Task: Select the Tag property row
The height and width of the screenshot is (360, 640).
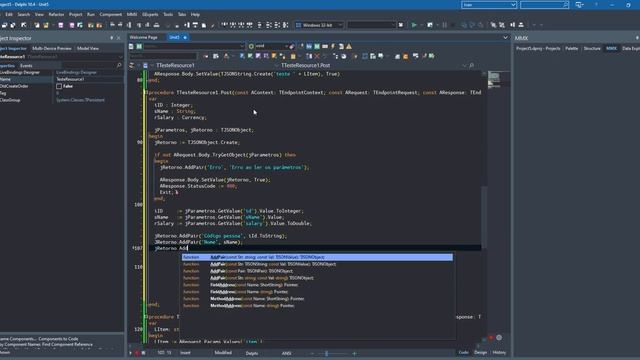Action: [x=61, y=93]
